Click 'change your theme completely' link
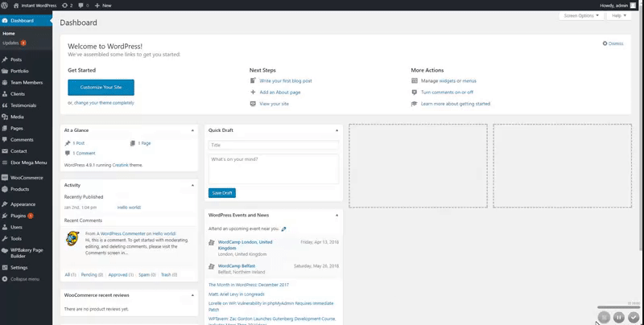This screenshot has height=325, width=644. (x=104, y=103)
